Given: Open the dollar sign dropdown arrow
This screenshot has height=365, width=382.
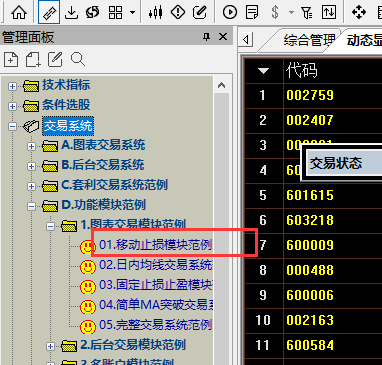Looking at the screenshot, I should [291, 13].
